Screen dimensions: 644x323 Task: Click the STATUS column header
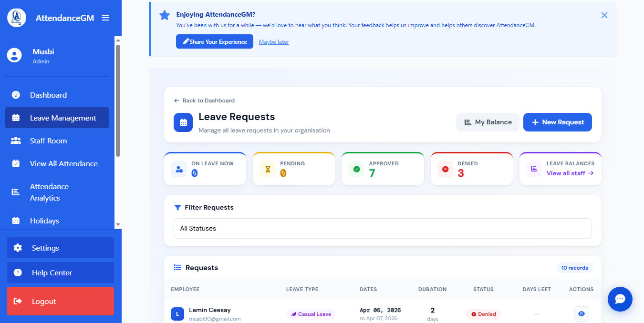[483, 289]
